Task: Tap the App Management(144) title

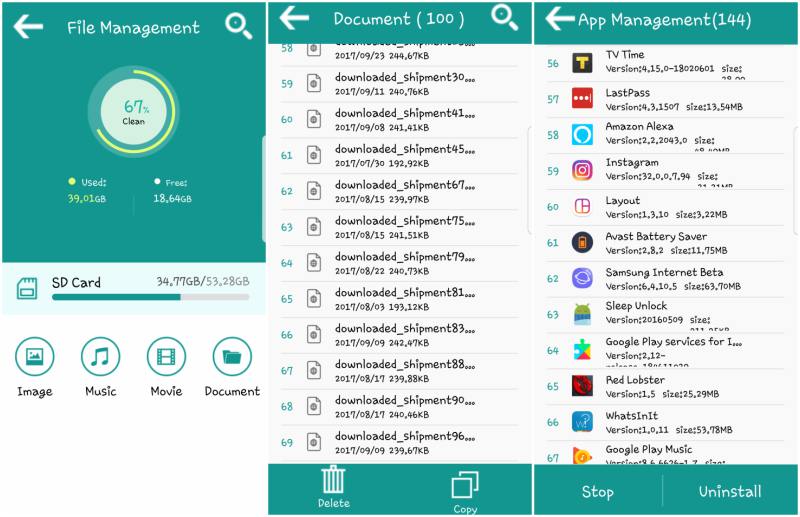Action: tap(664, 20)
